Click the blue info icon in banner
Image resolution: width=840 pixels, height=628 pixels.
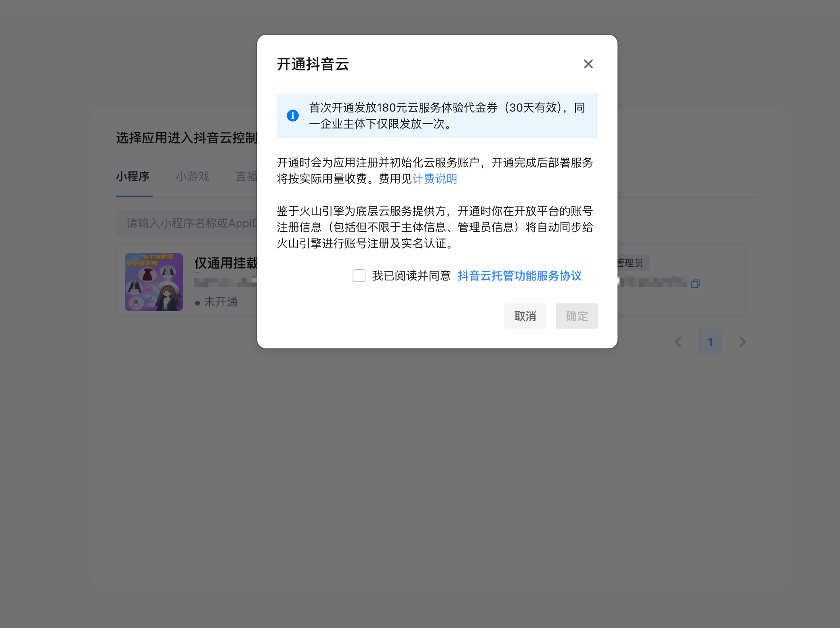coord(293,116)
